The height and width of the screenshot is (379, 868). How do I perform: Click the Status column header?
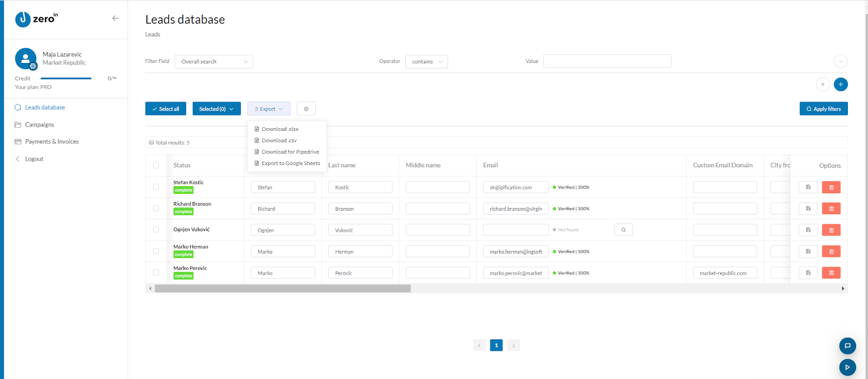pos(182,166)
